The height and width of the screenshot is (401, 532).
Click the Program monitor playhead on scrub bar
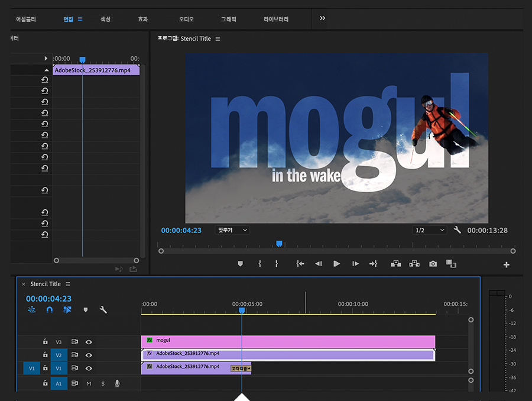click(x=279, y=243)
